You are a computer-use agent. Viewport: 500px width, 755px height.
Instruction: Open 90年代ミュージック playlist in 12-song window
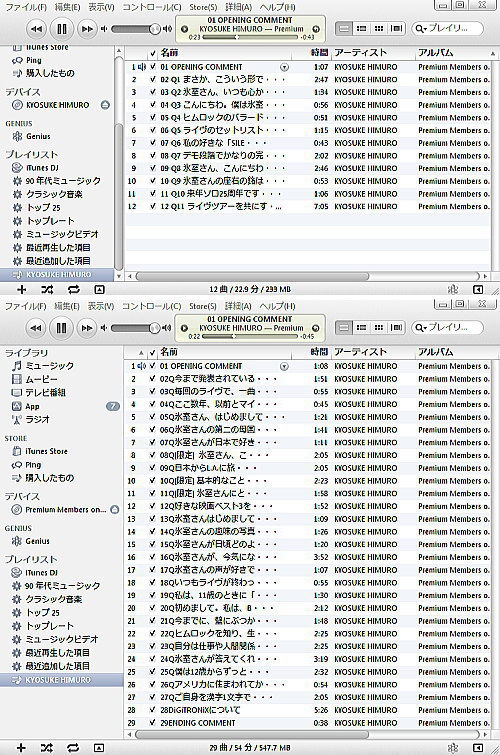[x=63, y=181]
